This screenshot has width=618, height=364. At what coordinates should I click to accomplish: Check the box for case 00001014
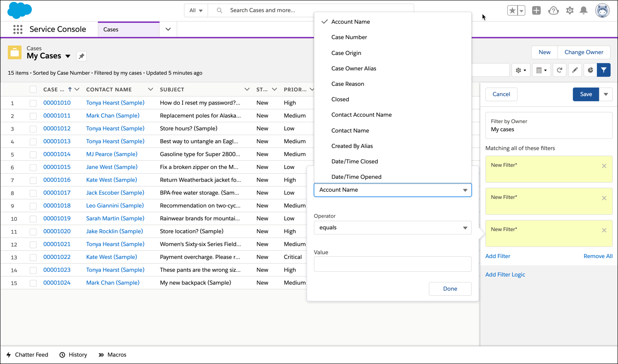pos(33,154)
